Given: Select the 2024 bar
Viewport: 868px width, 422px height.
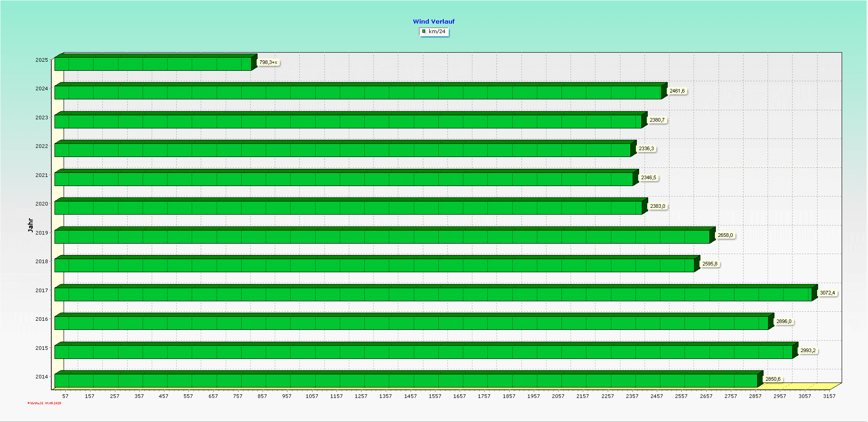Looking at the screenshot, I should pos(361,91).
